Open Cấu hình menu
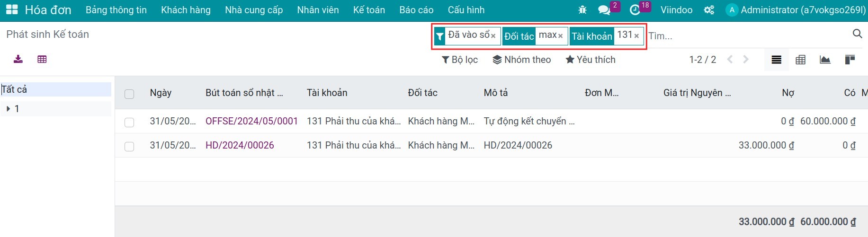Screen dimensions: 868x237 (x=466, y=9)
